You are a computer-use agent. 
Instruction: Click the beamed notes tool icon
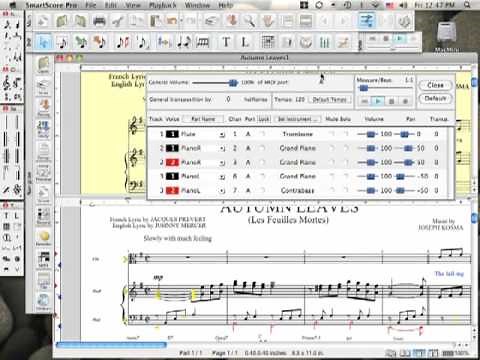pos(203,42)
